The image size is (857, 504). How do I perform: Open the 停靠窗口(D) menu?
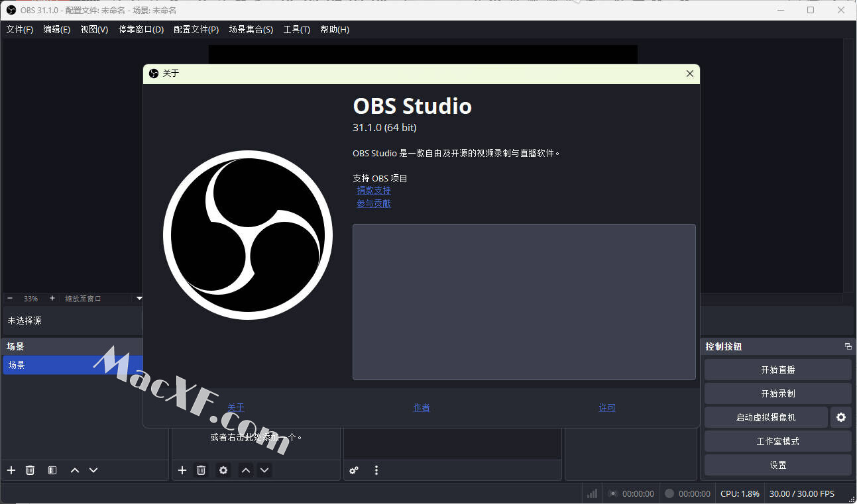(x=141, y=30)
